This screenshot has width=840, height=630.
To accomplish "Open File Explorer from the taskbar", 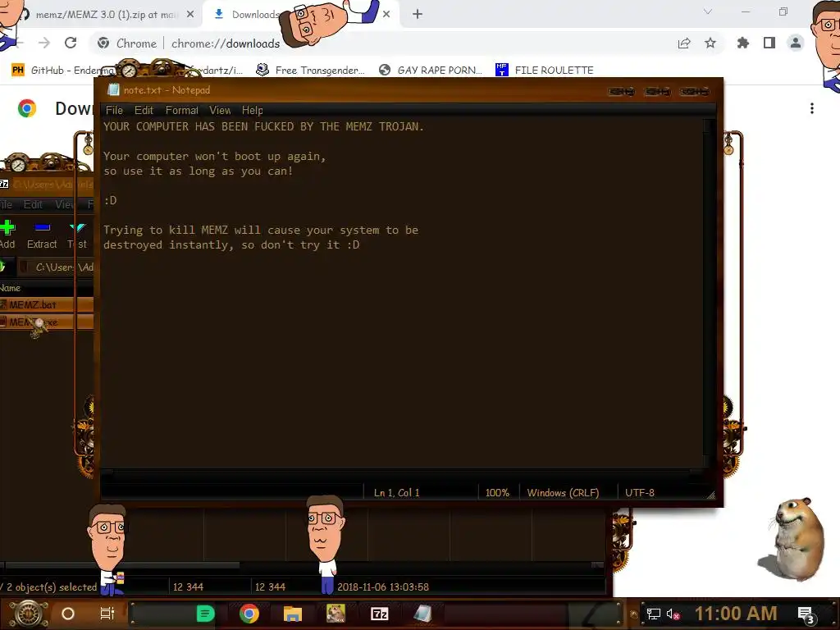I will tap(293, 614).
